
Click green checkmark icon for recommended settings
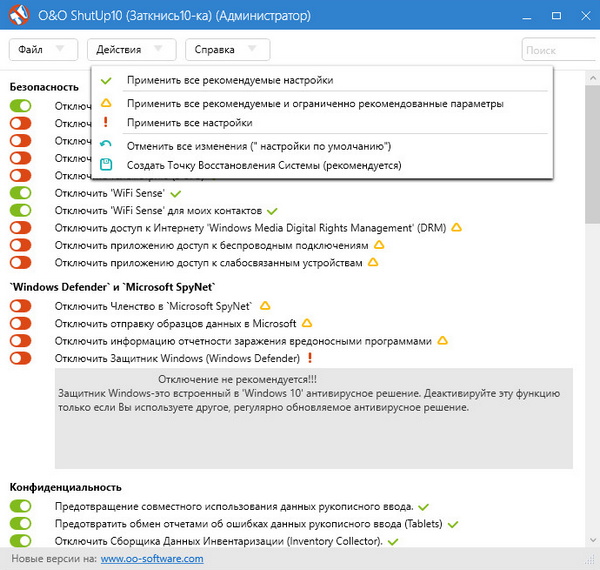[106, 81]
